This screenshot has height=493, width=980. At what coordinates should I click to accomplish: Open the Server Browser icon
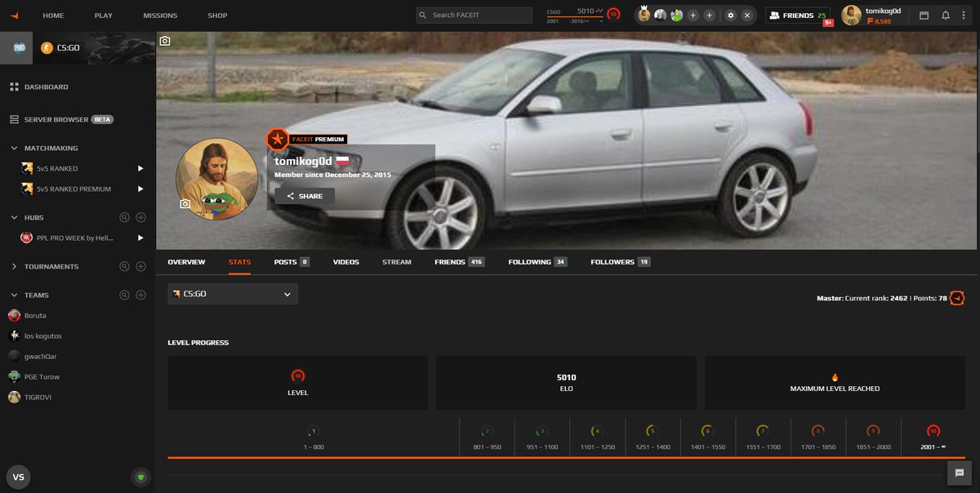pos(14,119)
